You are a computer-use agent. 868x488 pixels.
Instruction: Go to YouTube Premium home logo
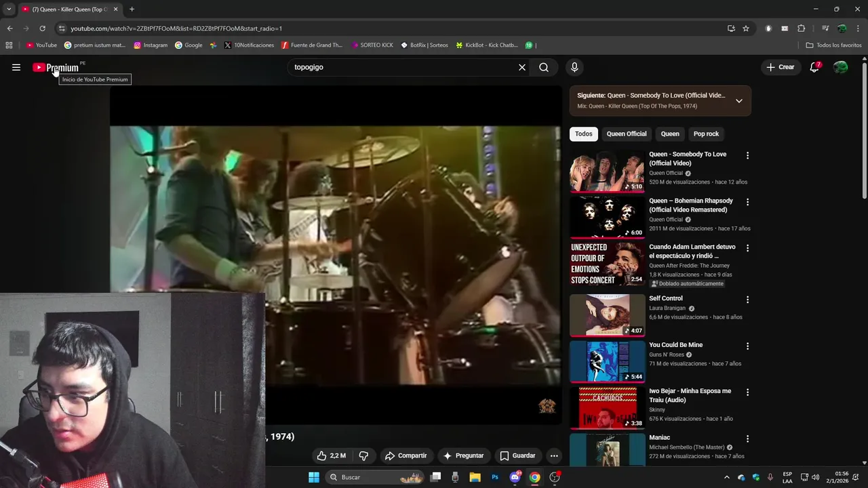tap(56, 67)
